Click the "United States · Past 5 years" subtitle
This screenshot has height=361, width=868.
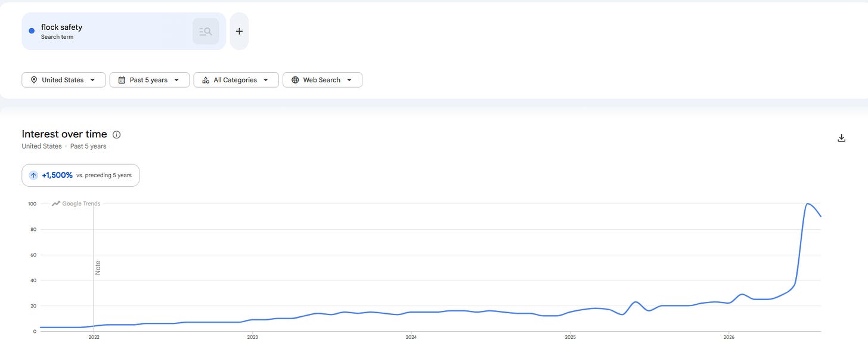(64, 146)
